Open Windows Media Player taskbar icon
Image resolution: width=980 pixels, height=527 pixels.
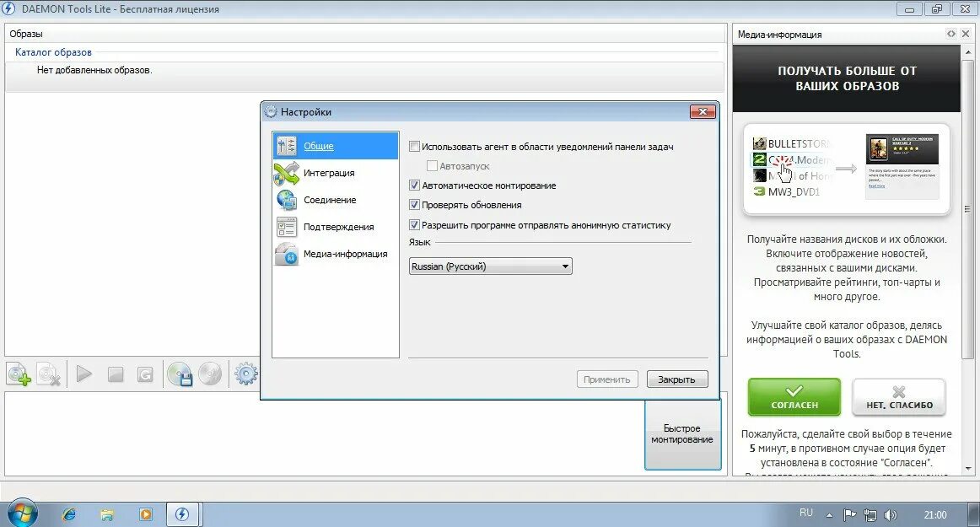coord(146,514)
